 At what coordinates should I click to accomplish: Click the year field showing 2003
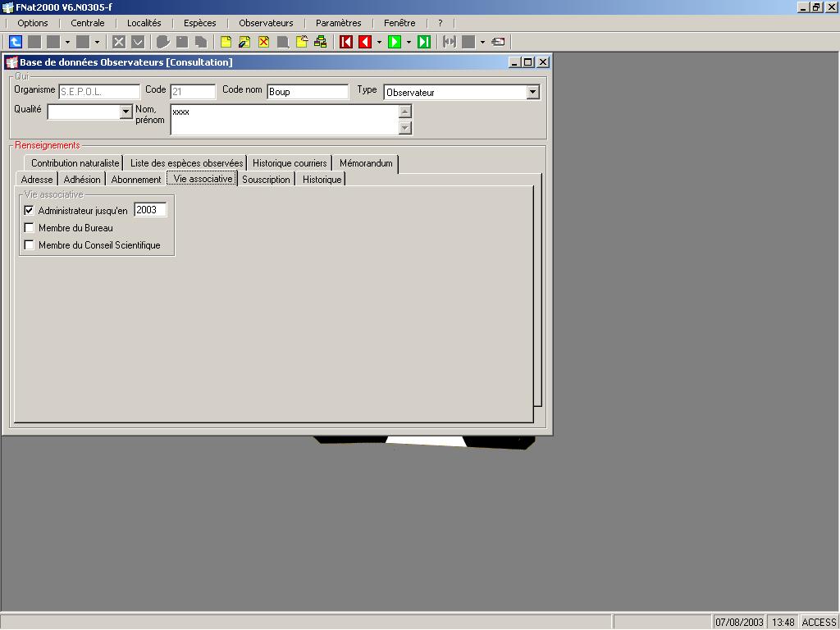[150, 210]
